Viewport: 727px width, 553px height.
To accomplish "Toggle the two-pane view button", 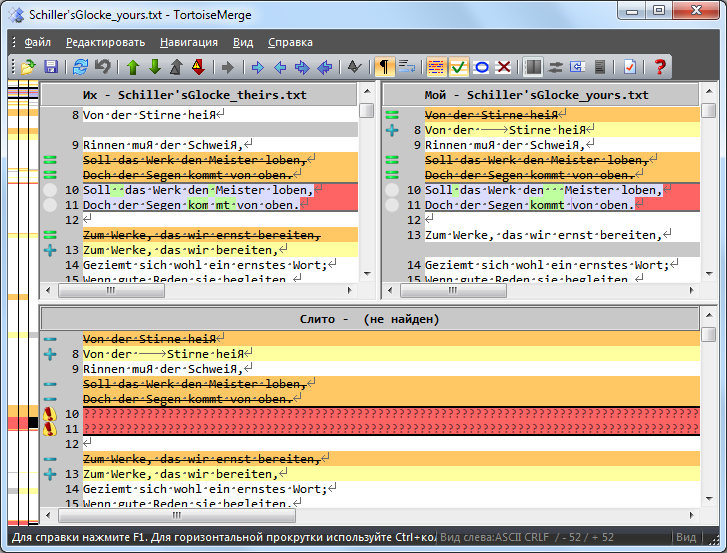I will [x=533, y=67].
